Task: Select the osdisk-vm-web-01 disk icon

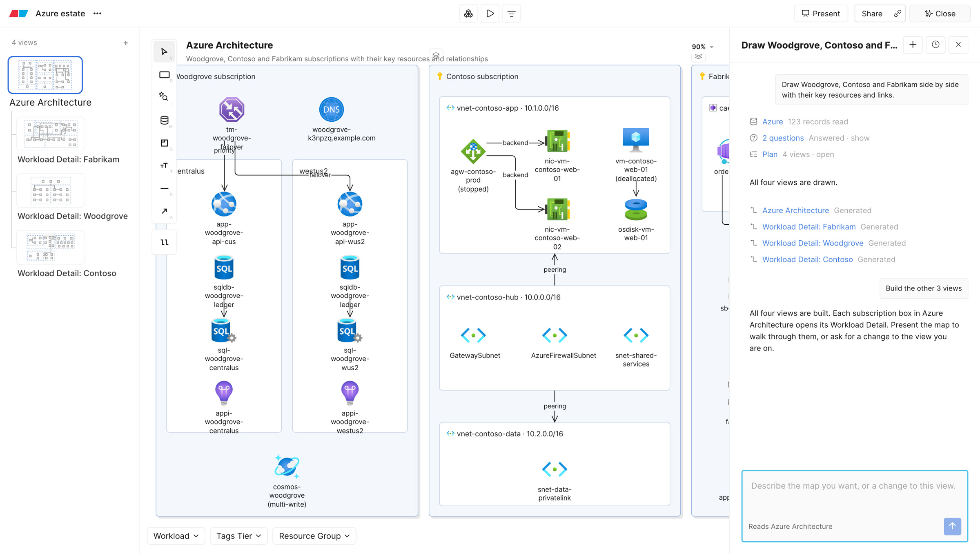Action: [x=636, y=210]
